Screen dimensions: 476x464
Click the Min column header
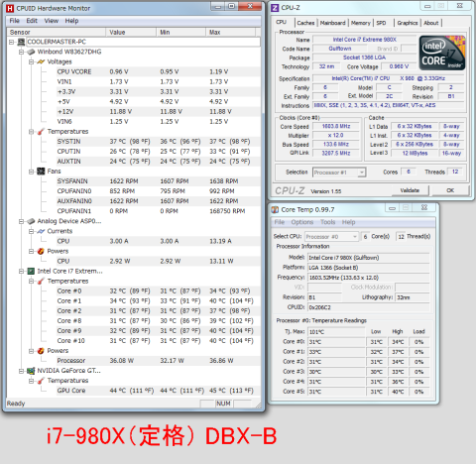[x=180, y=32]
